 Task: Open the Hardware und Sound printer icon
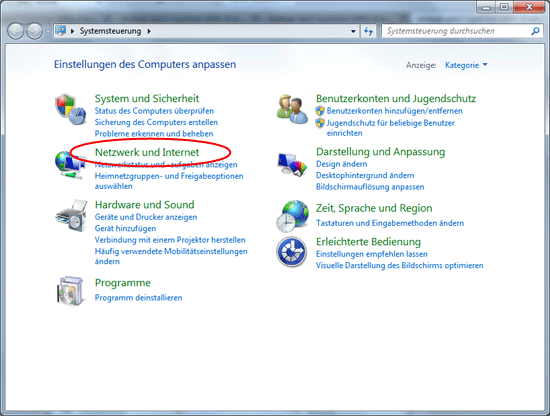coord(71,216)
